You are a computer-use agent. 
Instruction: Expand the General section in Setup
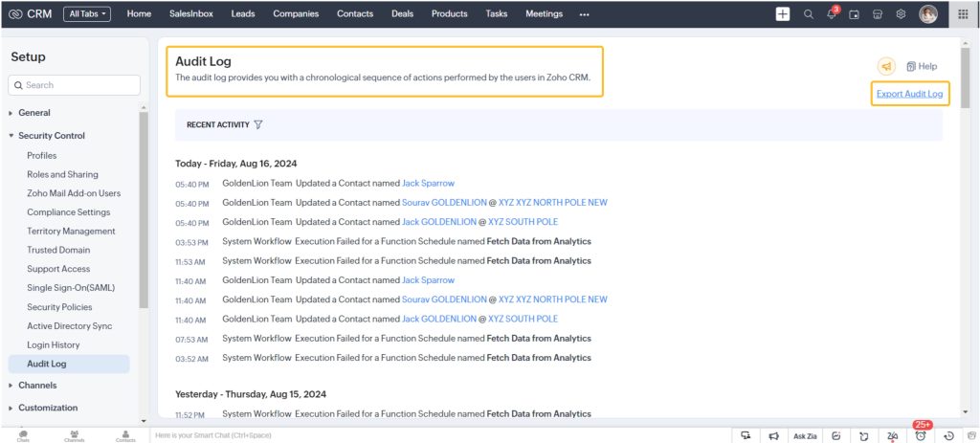click(x=34, y=113)
